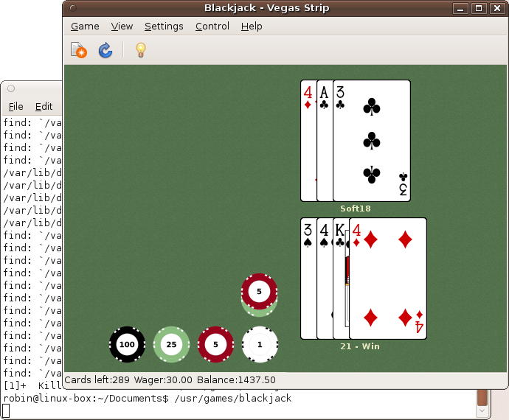Click the terminal window's round title button

tap(11, 88)
